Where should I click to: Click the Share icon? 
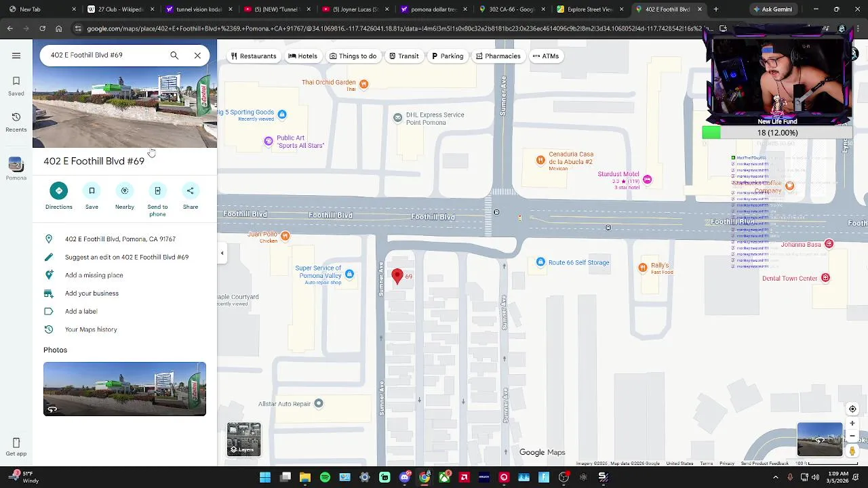coord(191,190)
